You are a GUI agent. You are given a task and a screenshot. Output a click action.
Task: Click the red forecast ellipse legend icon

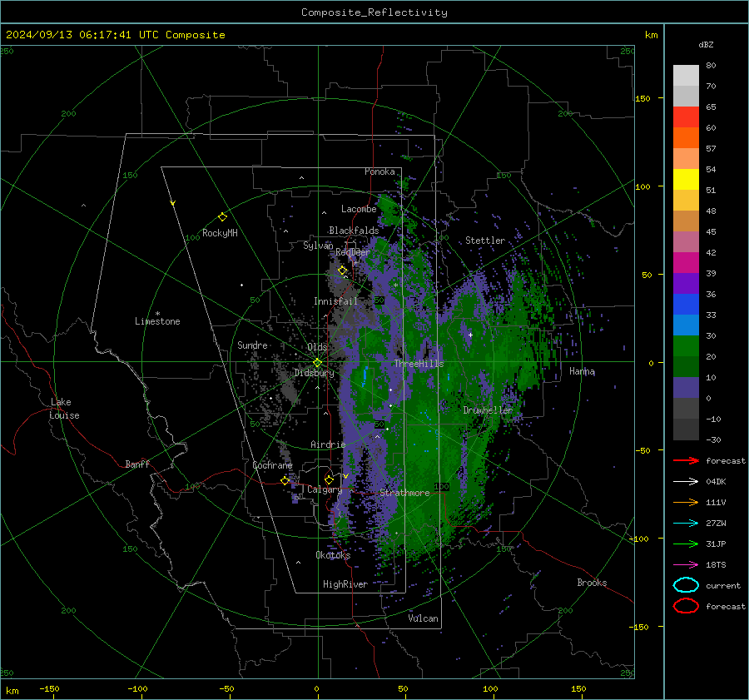(x=686, y=606)
